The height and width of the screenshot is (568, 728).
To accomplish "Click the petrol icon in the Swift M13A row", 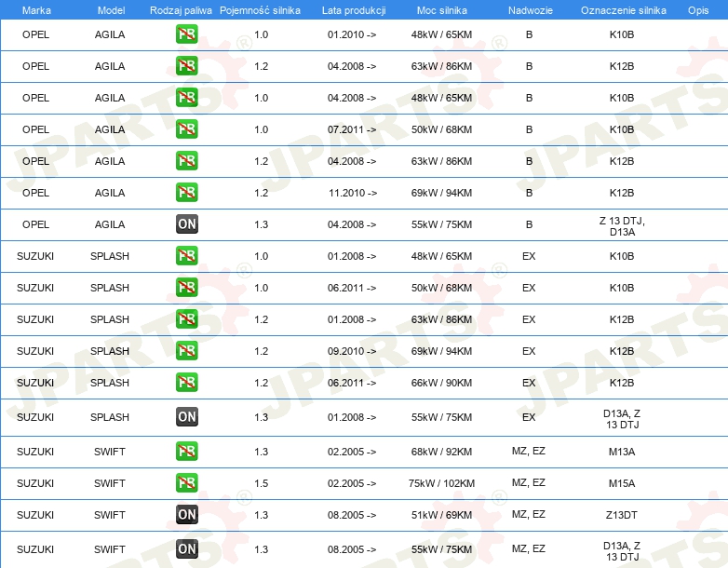I will 186,452.
